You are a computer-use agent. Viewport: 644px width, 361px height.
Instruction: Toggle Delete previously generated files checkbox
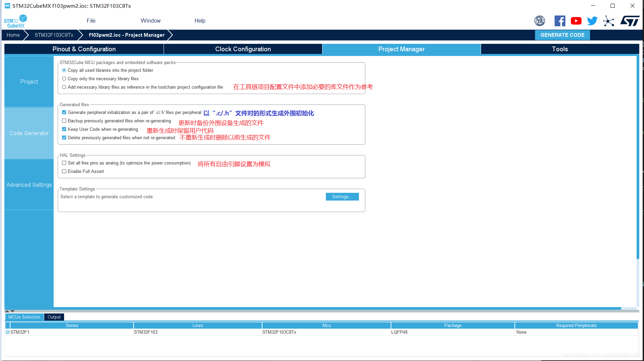[x=64, y=138]
